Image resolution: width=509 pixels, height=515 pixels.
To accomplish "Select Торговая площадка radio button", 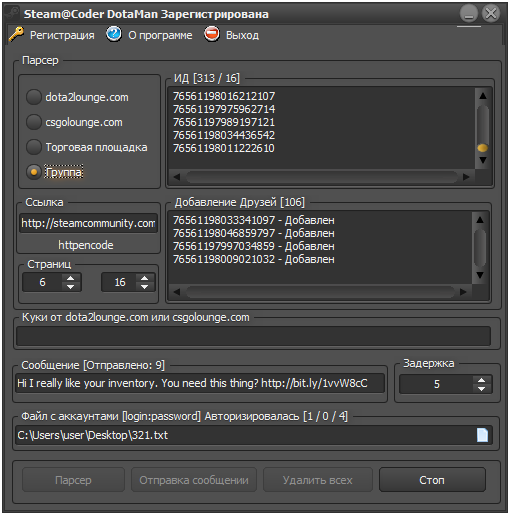I will point(34,147).
